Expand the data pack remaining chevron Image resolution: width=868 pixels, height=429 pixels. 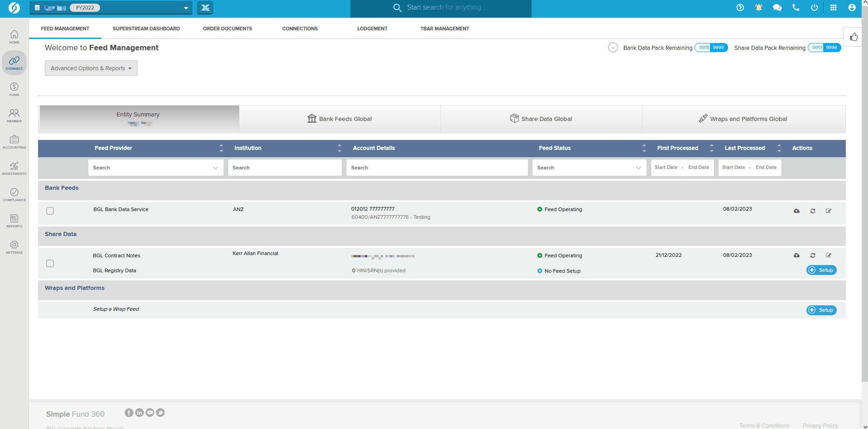613,48
